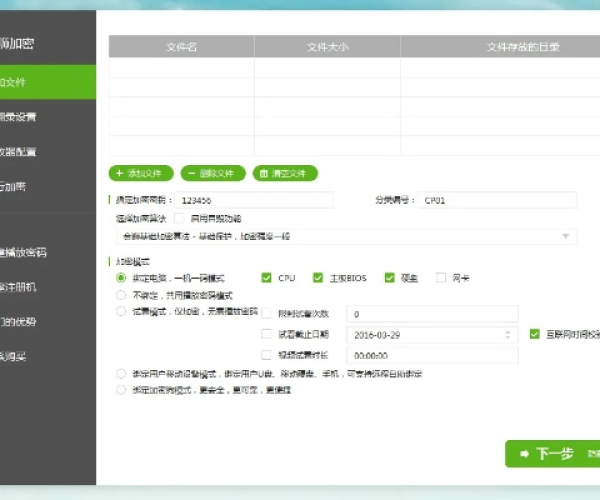600x500 pixels.
Task: Click the date field's up/down stepper arrows
Action: point(508,335)
